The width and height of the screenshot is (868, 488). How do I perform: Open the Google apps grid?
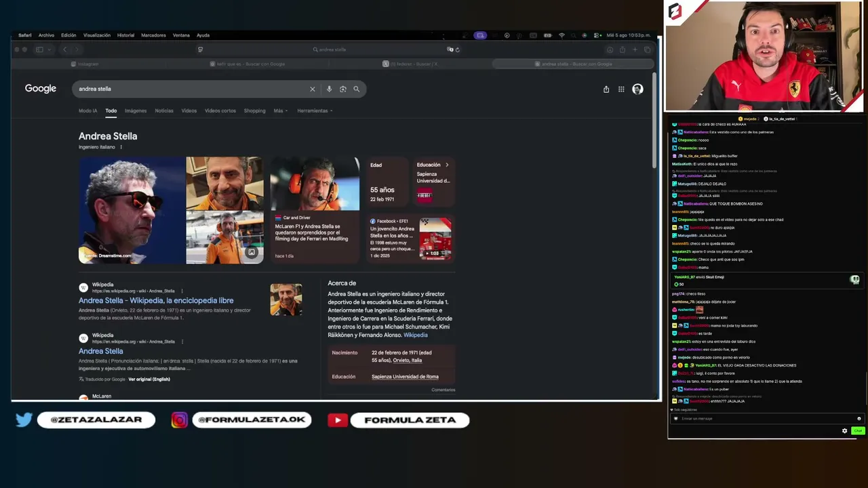tap(621, 89)
